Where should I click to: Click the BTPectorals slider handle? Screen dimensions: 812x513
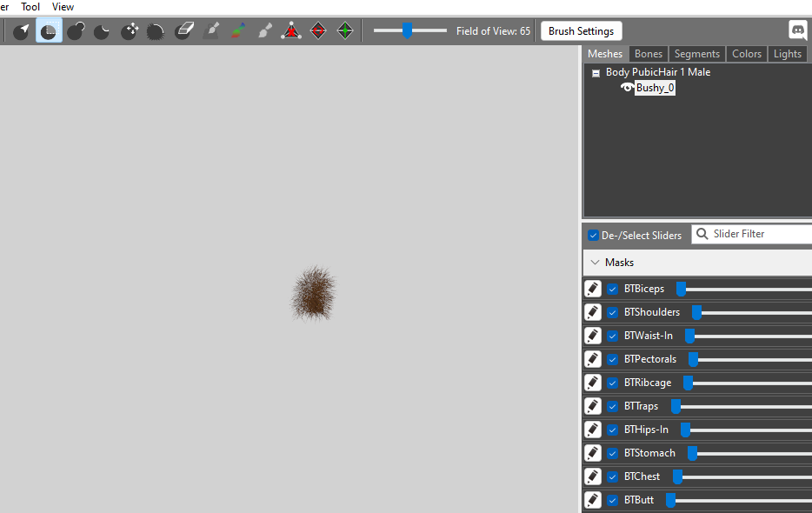pyautogui.click(x=694, y=360)
